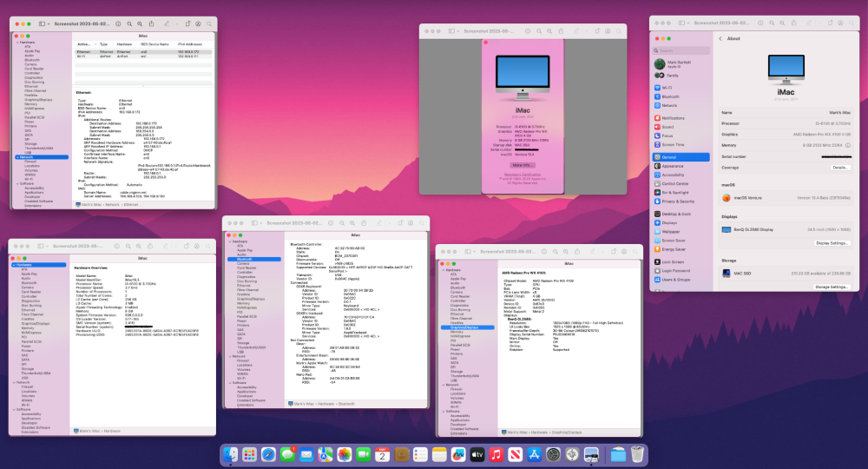Collapse Hardware tree in the Ethernet System Information

click(x=17, y=42)
